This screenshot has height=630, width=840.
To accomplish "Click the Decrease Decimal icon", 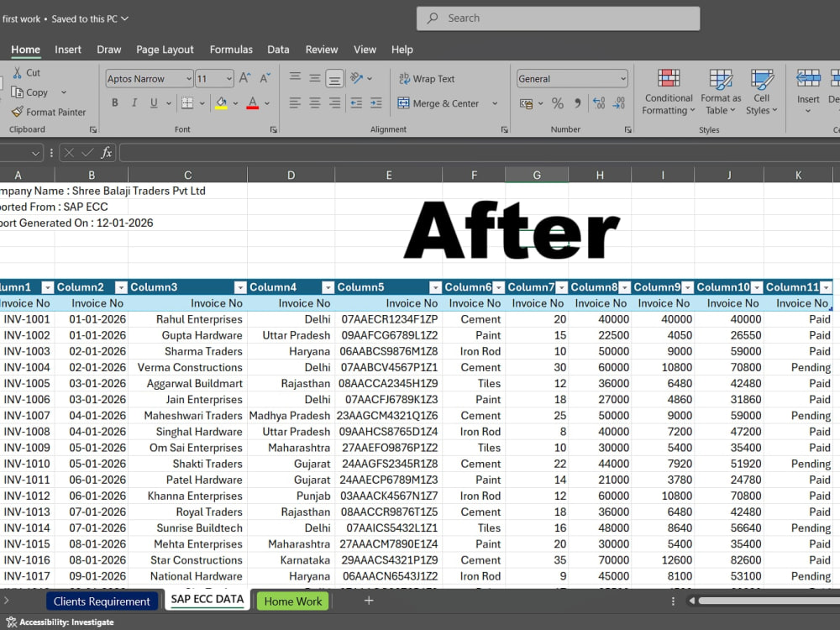I will point(619,102).
